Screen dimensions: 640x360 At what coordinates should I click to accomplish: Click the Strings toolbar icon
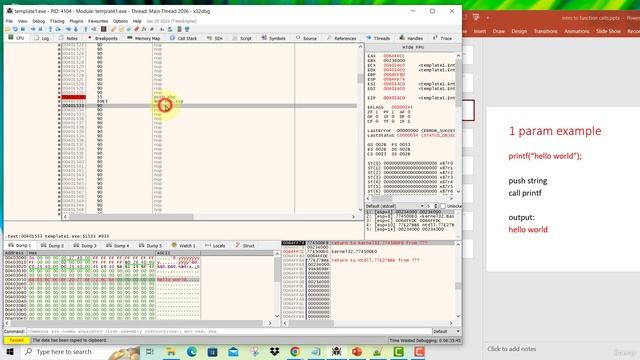(162, 29)
